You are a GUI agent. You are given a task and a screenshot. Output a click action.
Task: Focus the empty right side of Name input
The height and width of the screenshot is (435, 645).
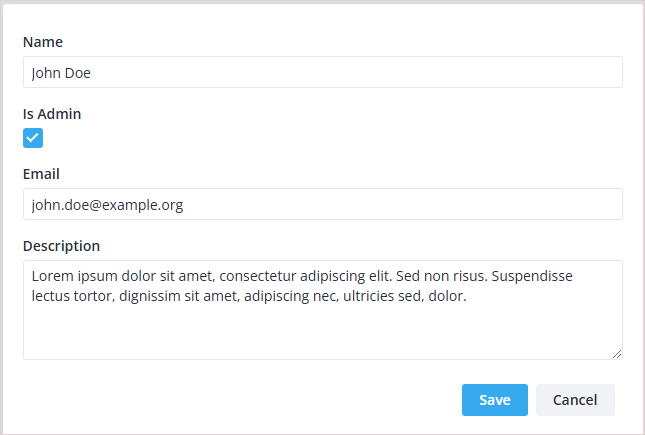(400, 72)
